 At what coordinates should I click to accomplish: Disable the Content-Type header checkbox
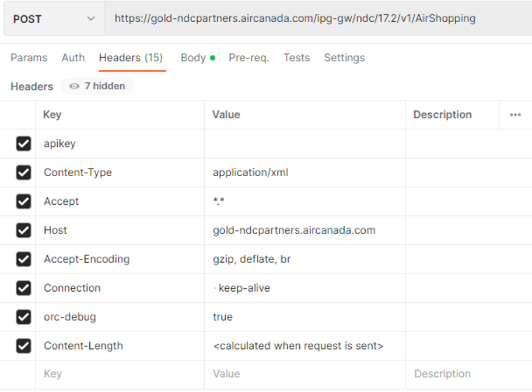coord(23,173)
